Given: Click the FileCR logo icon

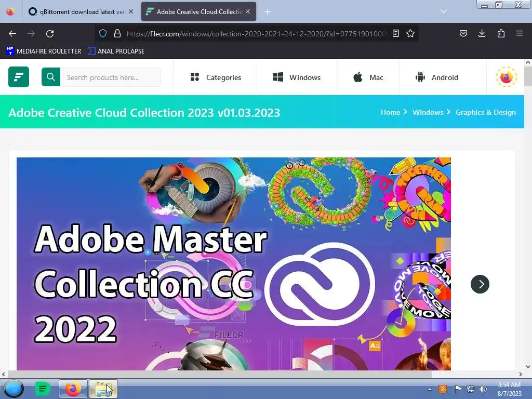Looking at the screenshot, I should tap(19, 77).
